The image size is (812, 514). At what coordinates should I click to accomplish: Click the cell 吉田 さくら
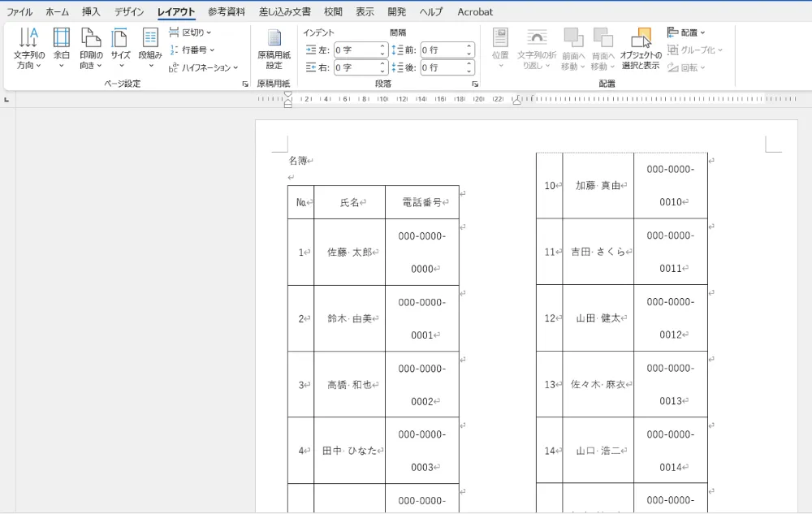point(598,252)
